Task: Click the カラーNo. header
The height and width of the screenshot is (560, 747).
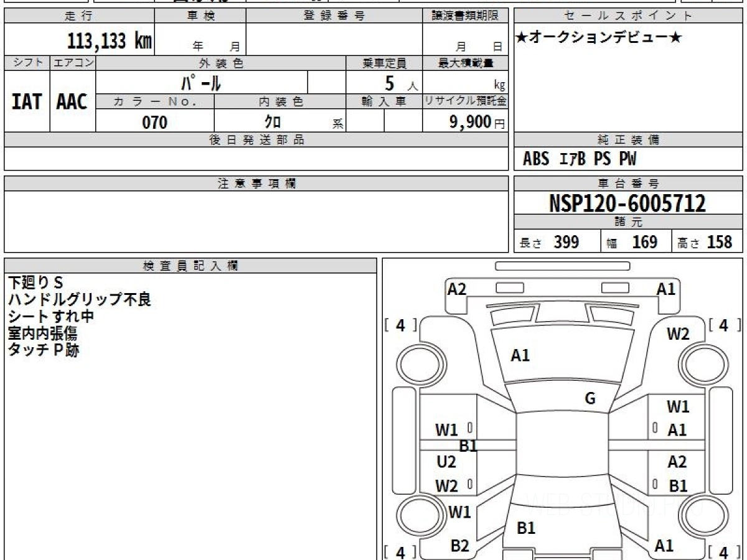Action: pos(155,102)
